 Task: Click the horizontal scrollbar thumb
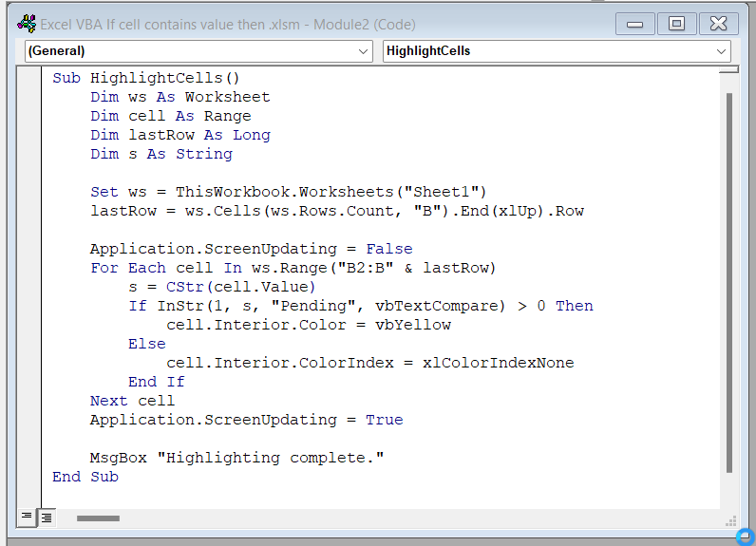click(98, 518)
